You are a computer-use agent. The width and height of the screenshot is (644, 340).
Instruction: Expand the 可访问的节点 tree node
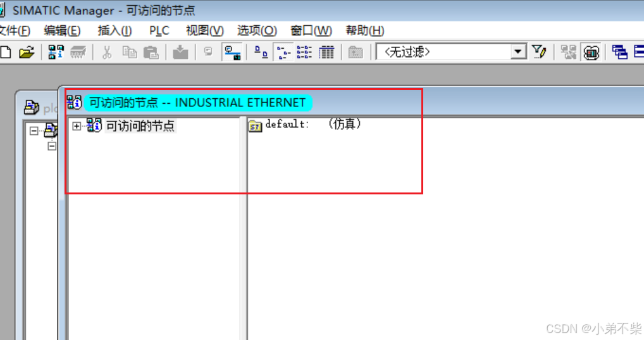click(x=77, y=126)
